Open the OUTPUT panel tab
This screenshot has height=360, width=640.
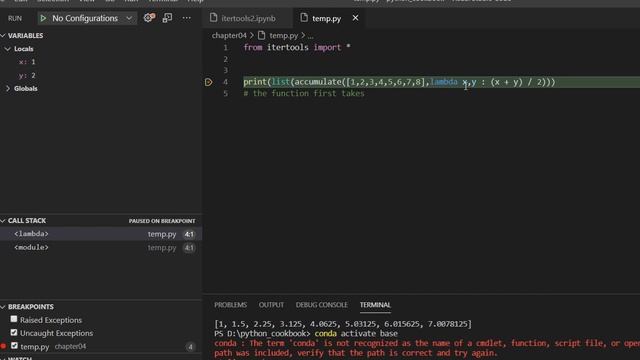[271, 305]
